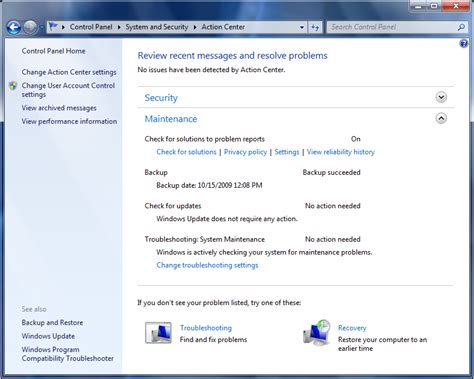Click the Security section heading

[x=161, y=98]
